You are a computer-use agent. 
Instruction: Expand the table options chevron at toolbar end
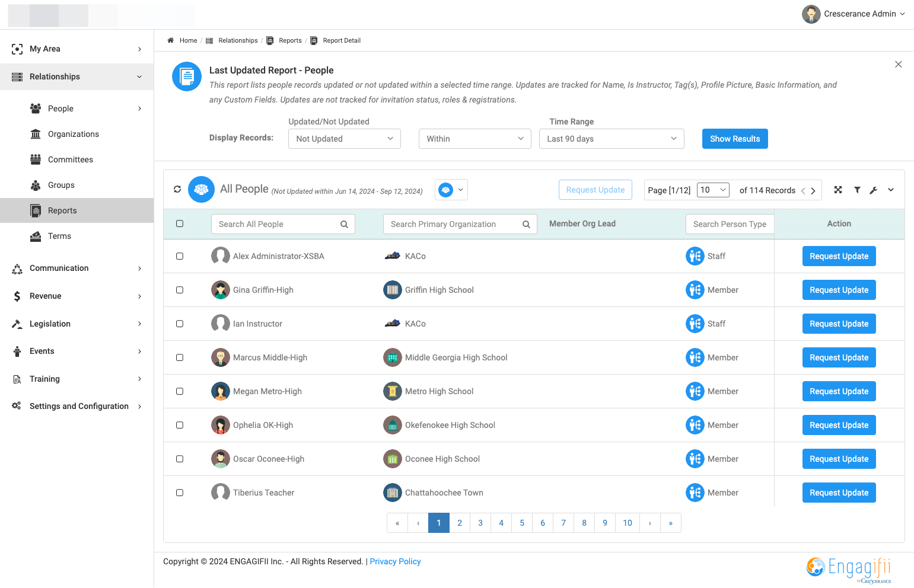891,190
